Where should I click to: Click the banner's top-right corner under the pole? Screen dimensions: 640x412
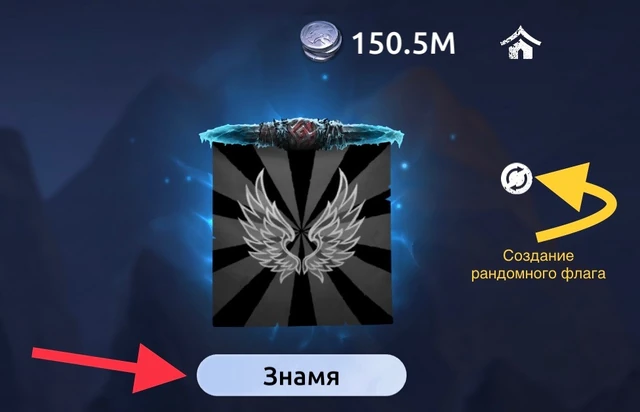point(380,154)
